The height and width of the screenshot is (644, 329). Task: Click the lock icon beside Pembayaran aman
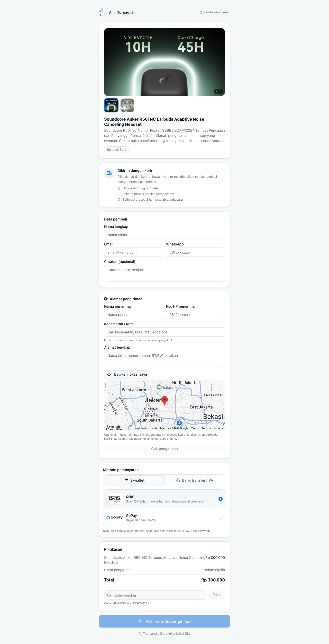click(x=201, y=12)
